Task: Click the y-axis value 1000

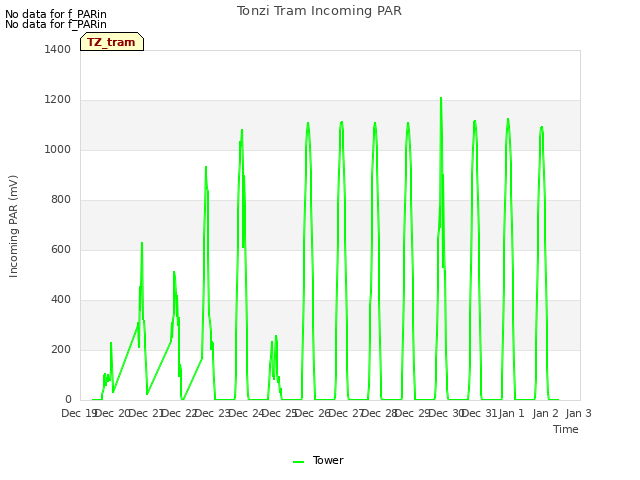Action: click(58, 149)
